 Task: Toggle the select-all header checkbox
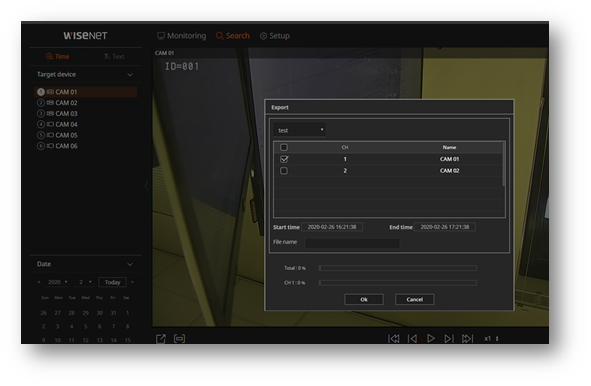pos(284,147)
